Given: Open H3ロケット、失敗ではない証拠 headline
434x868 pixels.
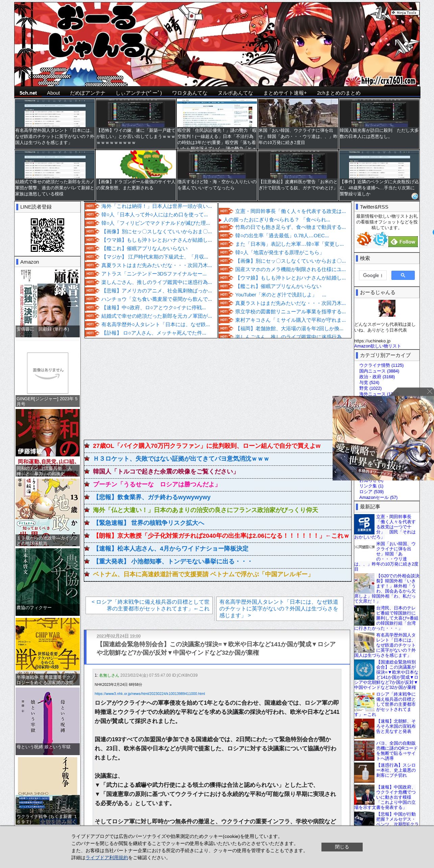Looking at the screenshot, I should tap(181, 459).
